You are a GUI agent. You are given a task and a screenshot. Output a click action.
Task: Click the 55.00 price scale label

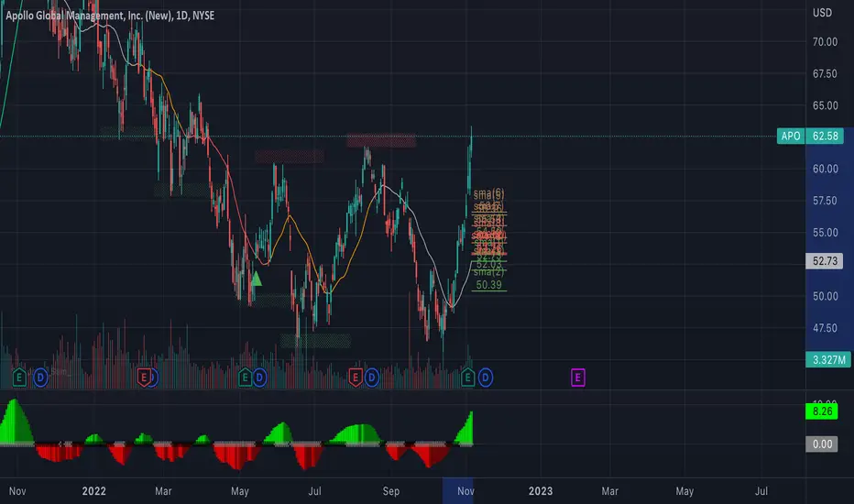[825, 233]
